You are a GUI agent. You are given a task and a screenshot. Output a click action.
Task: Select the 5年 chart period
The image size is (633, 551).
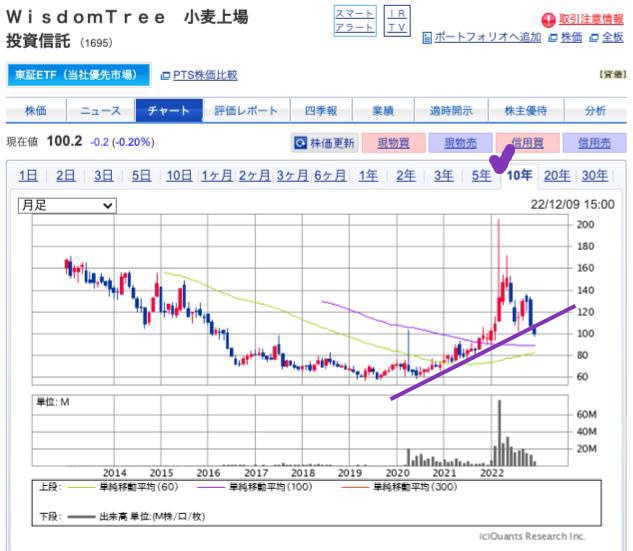pos(482,176)
